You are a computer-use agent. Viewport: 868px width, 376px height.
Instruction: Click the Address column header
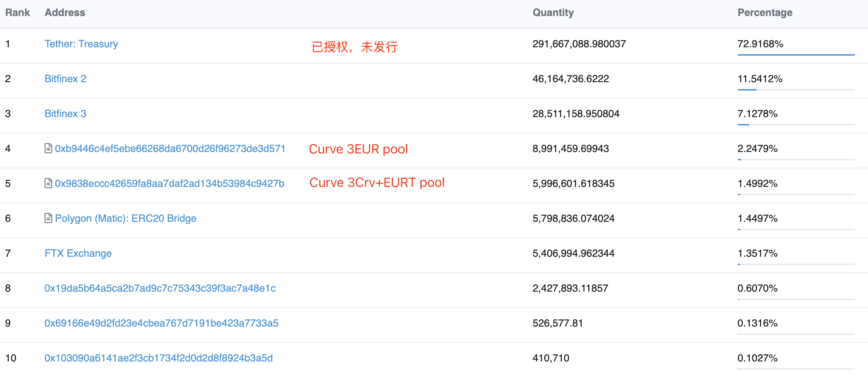pos(65,13)
